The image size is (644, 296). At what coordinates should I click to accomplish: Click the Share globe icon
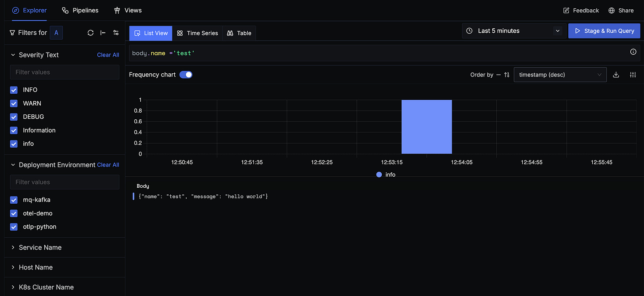point(611,10)
